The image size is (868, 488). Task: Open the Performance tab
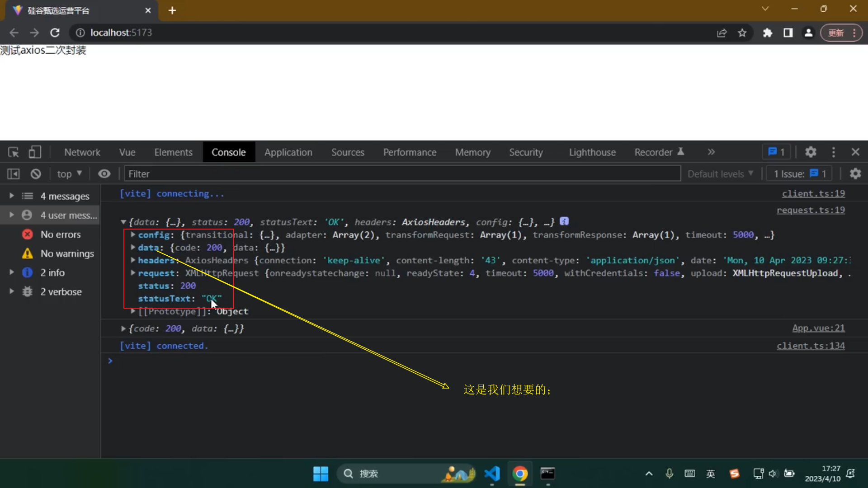point(410,152)
